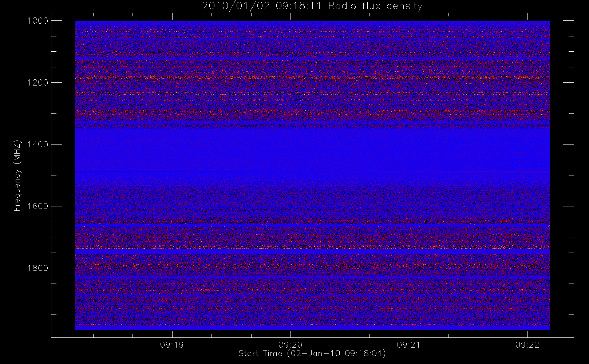Click the 1400 frequency tick label
This screenshot has height=364, width=589.
38,145
